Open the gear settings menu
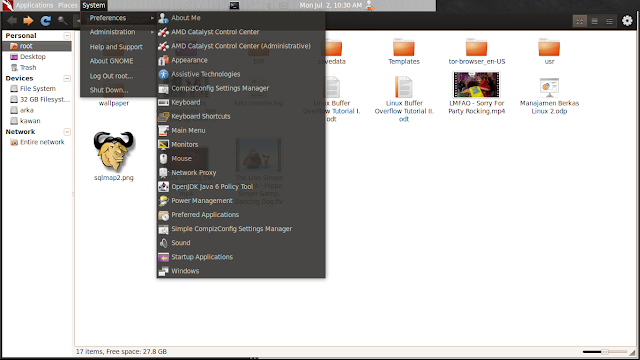The width and height of the screenshot is (640, 360). click(x=627, y=20)
